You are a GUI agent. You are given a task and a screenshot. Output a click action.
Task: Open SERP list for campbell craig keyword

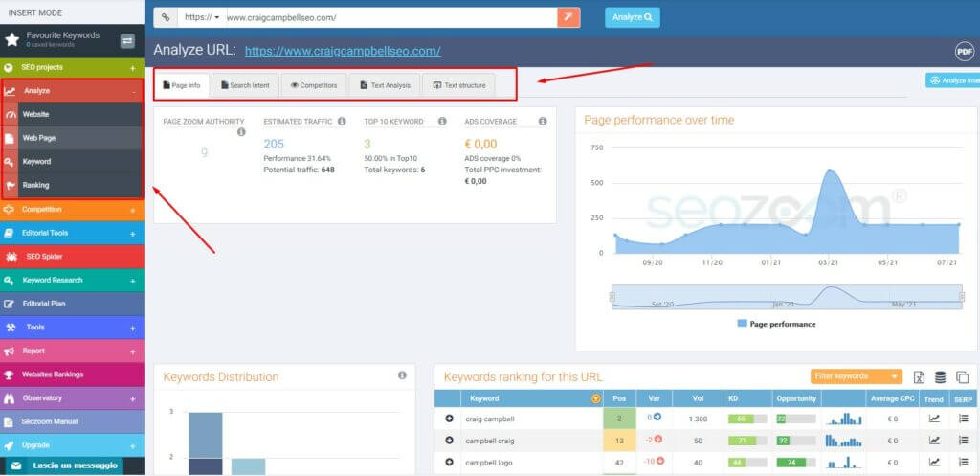(x=963, y=441)
